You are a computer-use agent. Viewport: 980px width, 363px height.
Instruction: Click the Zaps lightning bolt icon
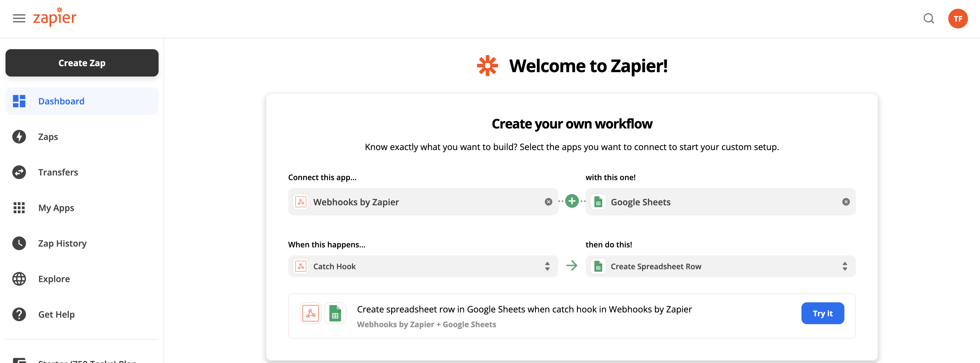coord(19,136)
